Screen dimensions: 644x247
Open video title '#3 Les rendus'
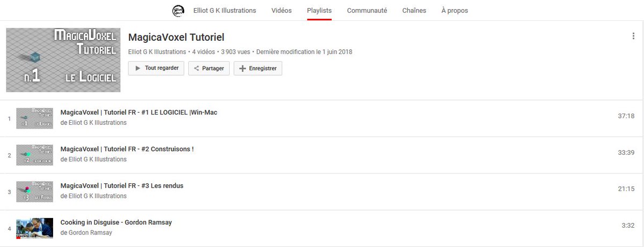[122, 186]
